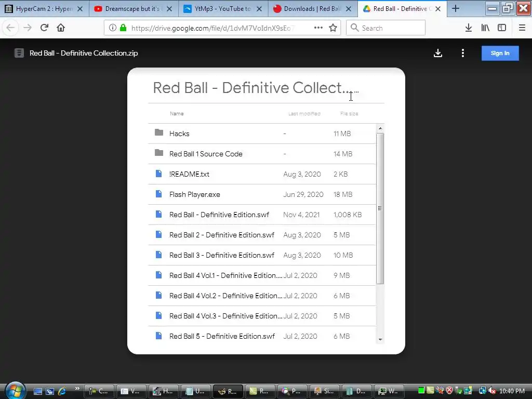Expand the quick launch overflow chevron
The height and width of the screenshot is (399, 532).
(x=77, y=389)
